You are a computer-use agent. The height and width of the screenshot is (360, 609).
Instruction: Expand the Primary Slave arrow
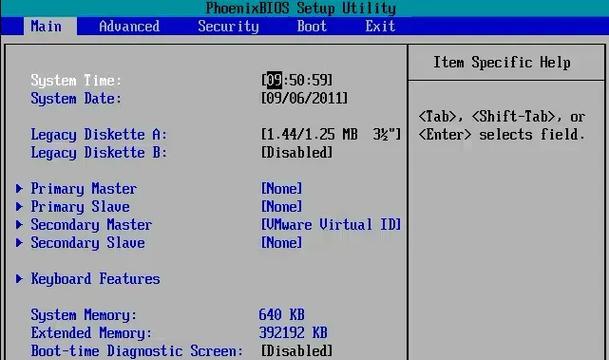(x=19, y=207)
